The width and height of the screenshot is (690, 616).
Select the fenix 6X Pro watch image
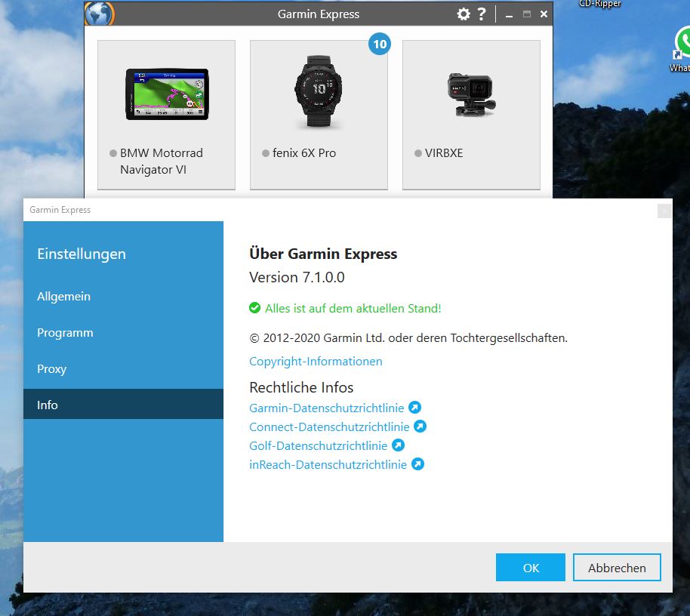point(319,91)
